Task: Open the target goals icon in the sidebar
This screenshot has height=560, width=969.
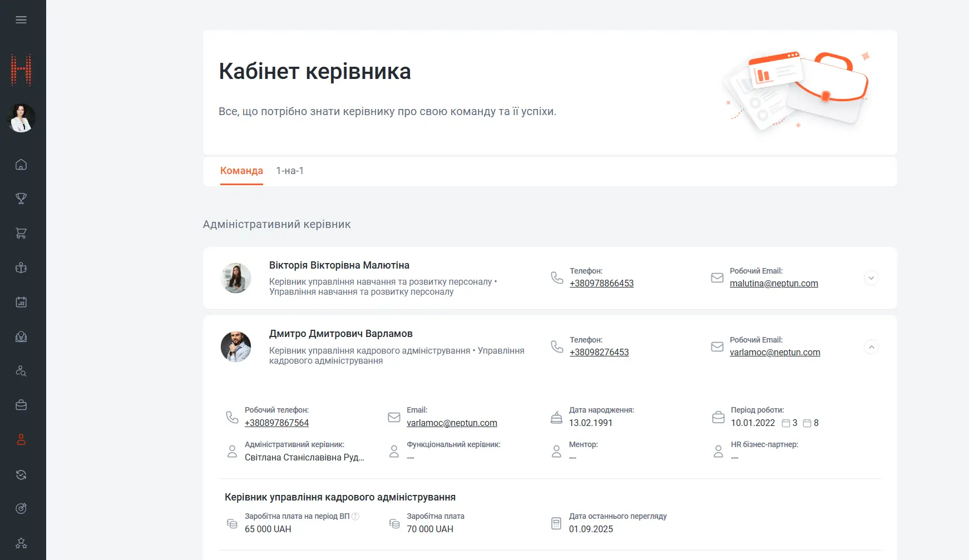Action: [x=21, y=508]
